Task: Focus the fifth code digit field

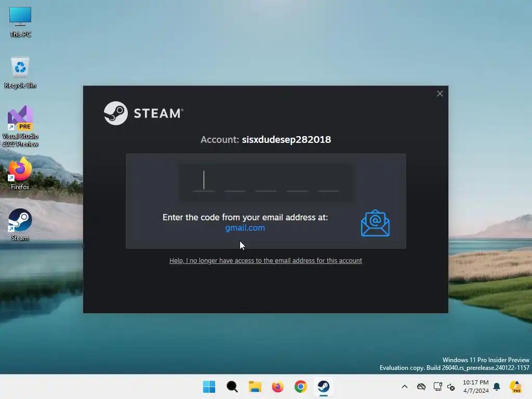Action: 328,181
